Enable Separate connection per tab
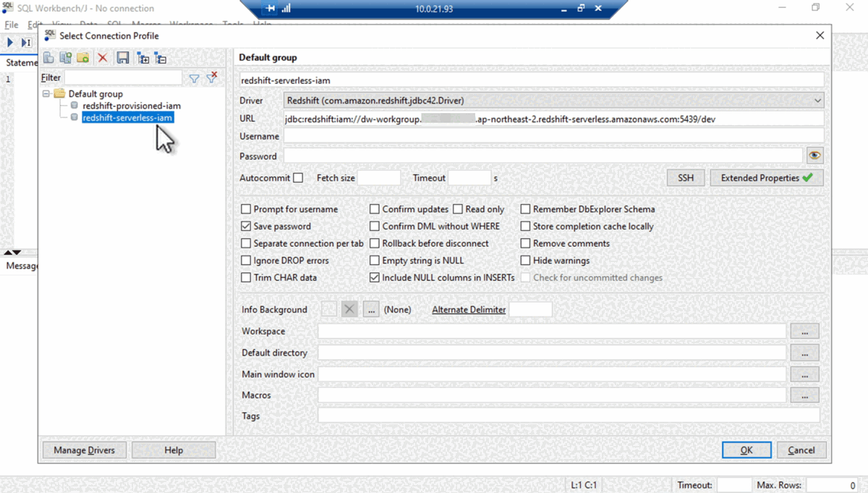This screenshot has width=868, height=493. [x=246, y=243]
